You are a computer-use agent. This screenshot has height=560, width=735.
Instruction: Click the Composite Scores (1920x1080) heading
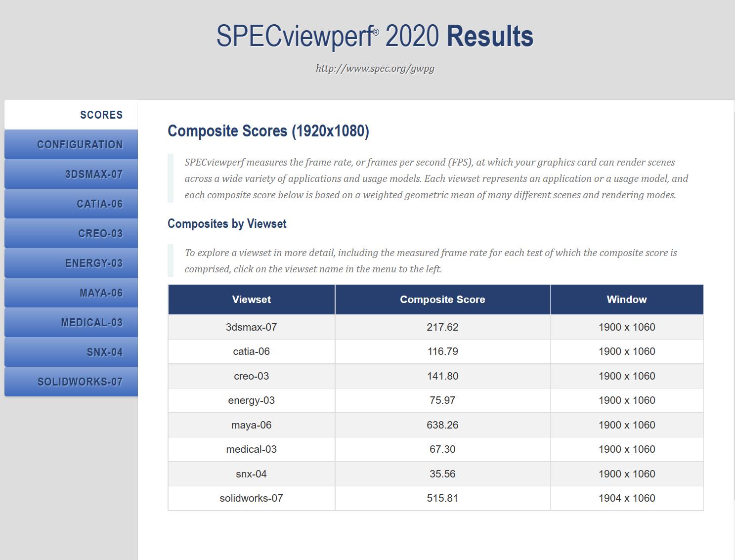coord(268,131)
